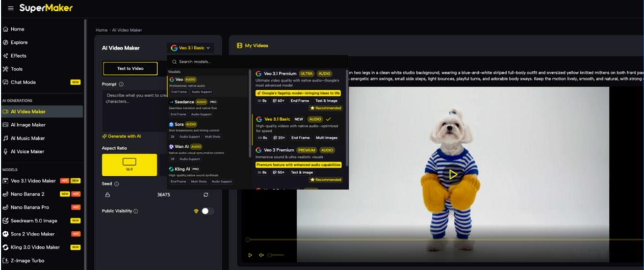This screenshot has width=644, height=270.
Task: Open the hamburger menu beside SuperMaker logo
Action: point(11,8)
